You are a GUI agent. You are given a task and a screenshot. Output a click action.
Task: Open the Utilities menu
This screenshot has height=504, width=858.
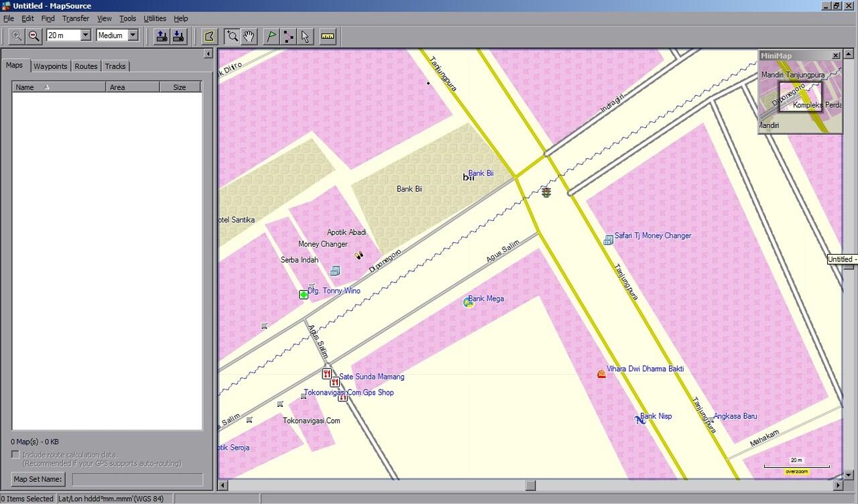click(x=155, y=19)
